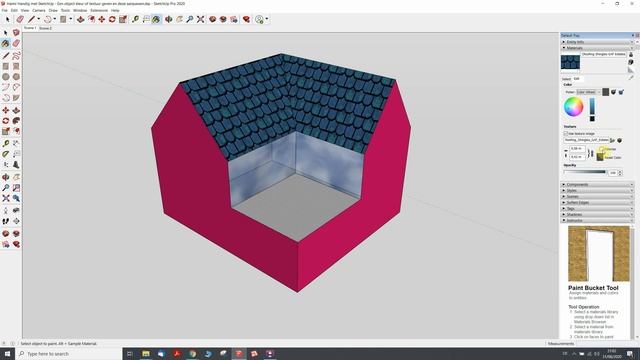640x360 pixels.
Task: Browse for texture image file icon
Action: click(x=612, y=140)
